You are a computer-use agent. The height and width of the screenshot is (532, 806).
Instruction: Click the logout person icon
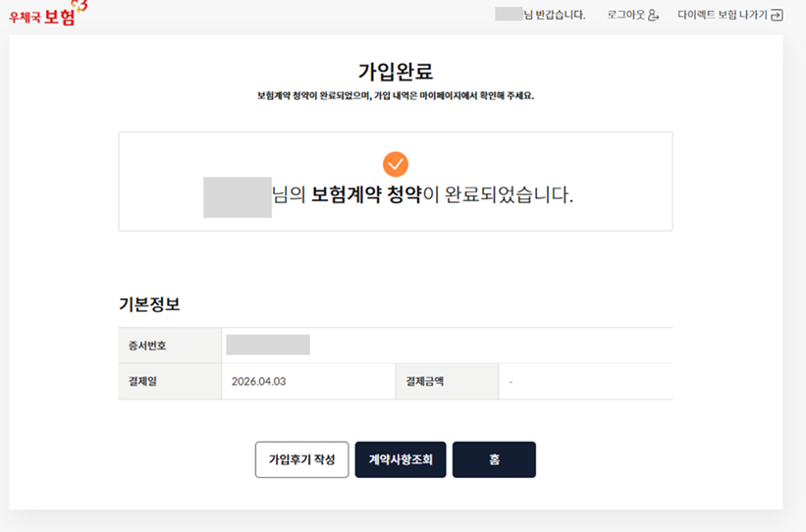653,15
